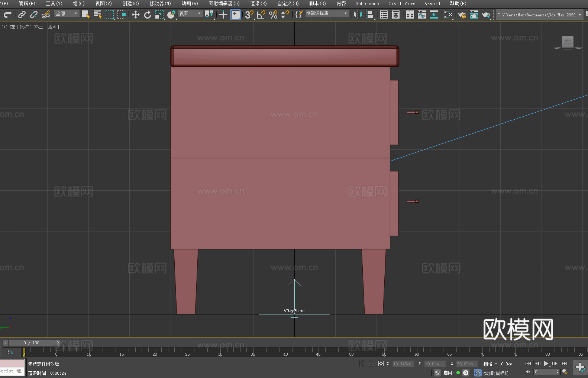Click the viewport [+] general menu label
Screen dimensions: 588x378
tap(4, 27)
